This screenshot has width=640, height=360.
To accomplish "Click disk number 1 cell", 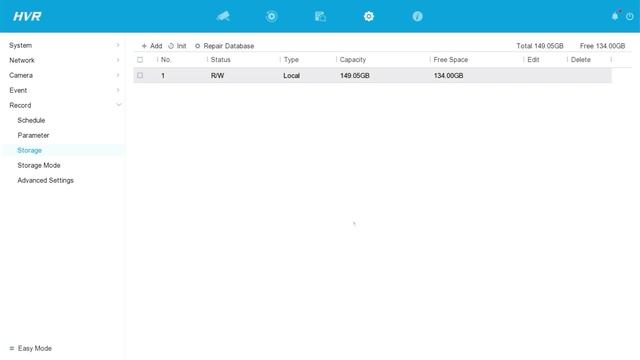I will (x=163, y=76).
